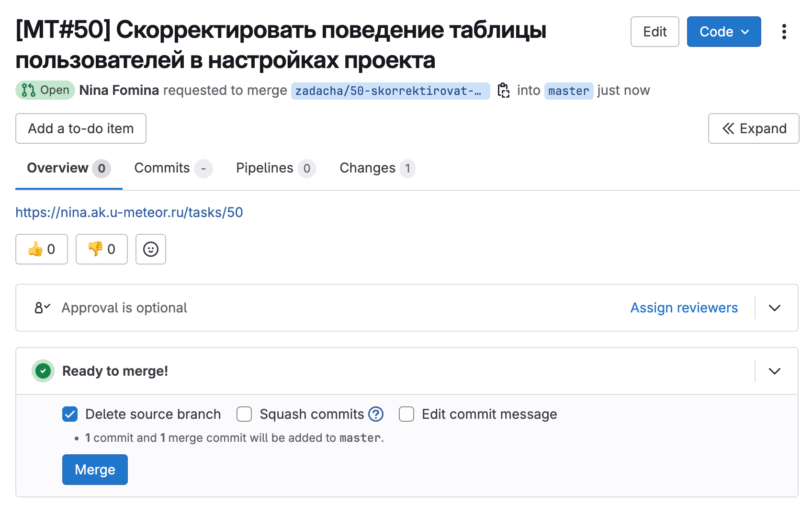
Task: Switch to the Commits tab
Action: 173,168
